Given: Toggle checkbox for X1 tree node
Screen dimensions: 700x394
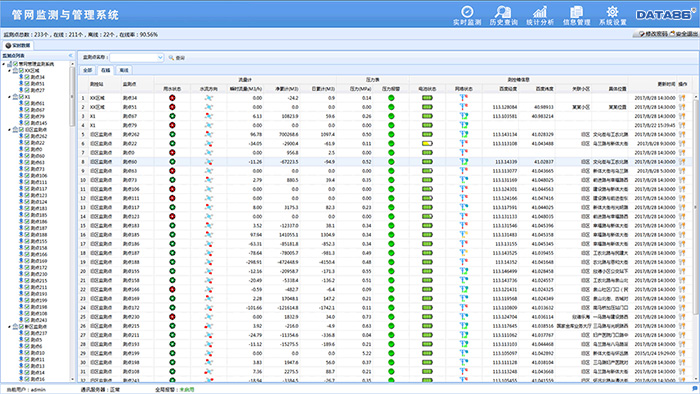Looking at the screenshot, I should coord(21,97).
